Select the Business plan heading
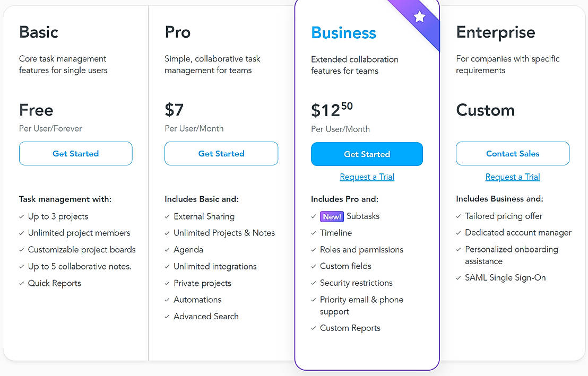Screen dimensions: 588x376 point(343,33)
